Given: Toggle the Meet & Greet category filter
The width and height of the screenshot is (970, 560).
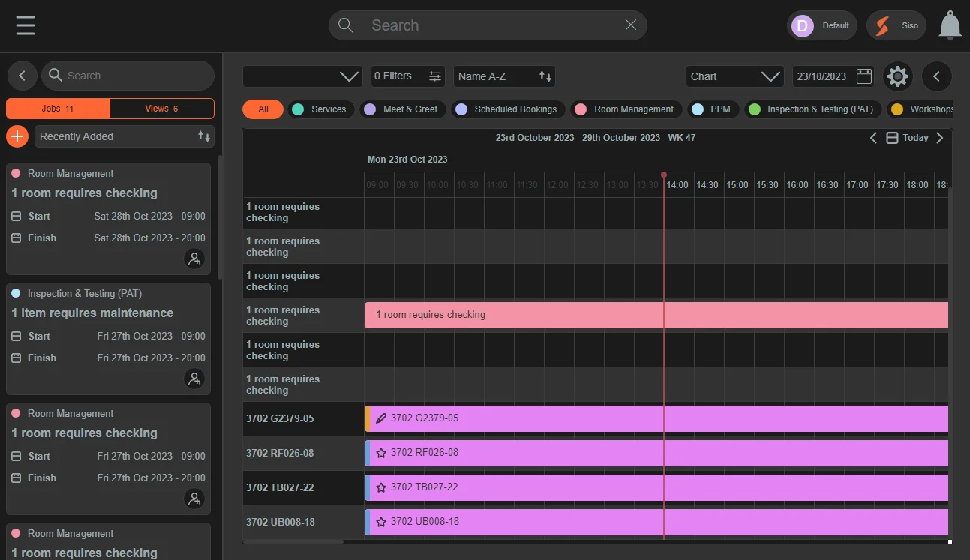Looking at the screenshot, I should [402, 109].
